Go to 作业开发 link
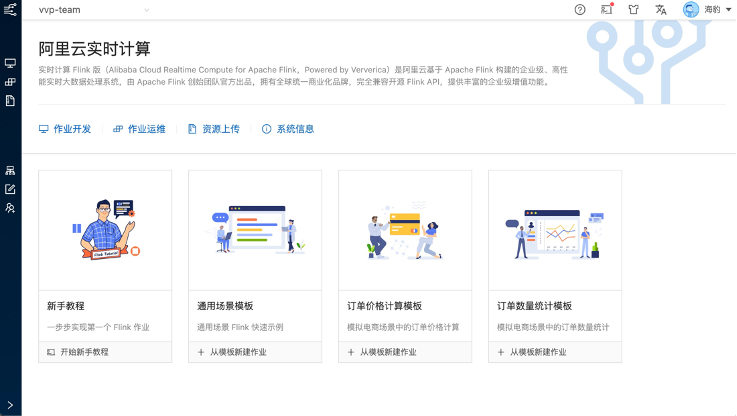 tap(65, 129)
